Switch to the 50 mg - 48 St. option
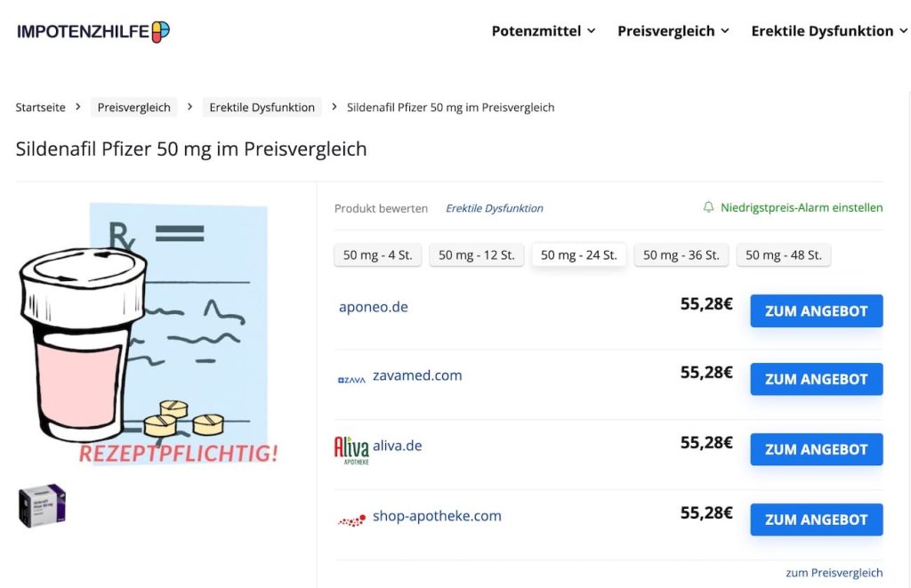Image resolution: width=911 pixels, height=588 pixels. point(783,254)
